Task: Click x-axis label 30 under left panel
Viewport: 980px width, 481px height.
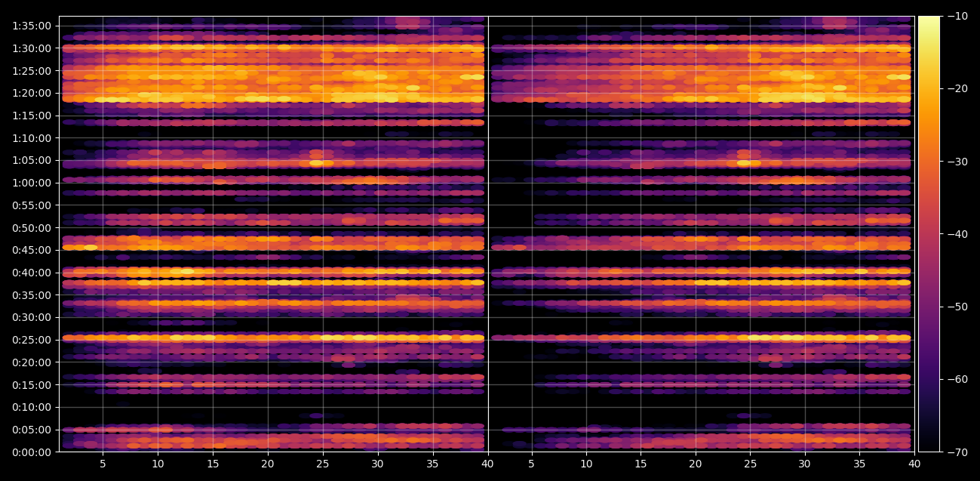Action: [x=378, y=464]
